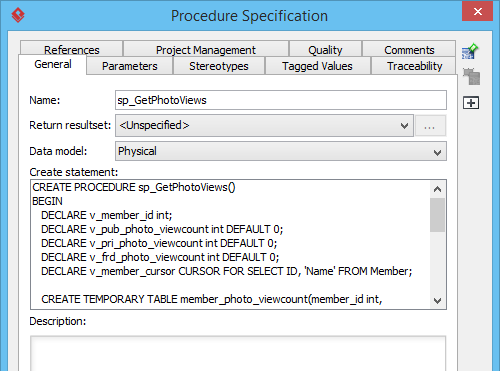Image resolution: width=500 pixels, height=371 pixels.
Task: Click the pin/reference icon at top right
Action: click(x=470, y=51)
